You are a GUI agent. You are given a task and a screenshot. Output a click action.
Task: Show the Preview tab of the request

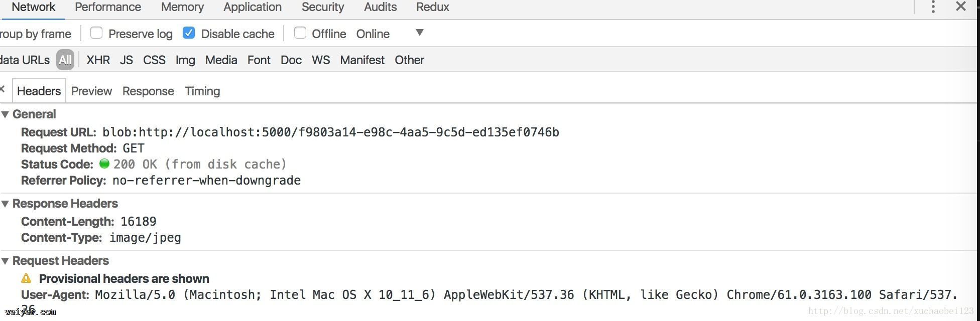[91, 91]
